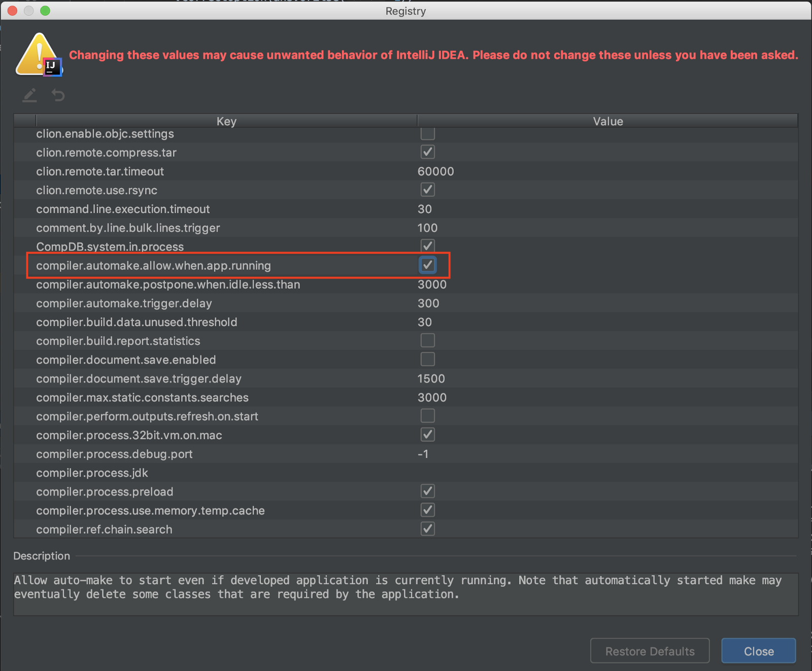Toggle compiler.process.32bit.vm.on.mac checkbox

click(x=427, y=434)
